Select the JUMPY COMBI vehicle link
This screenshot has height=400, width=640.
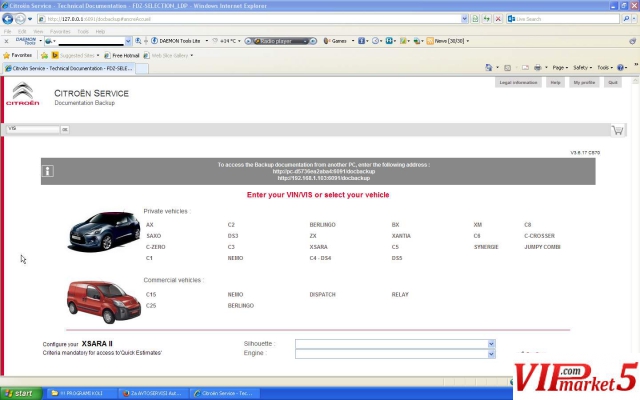tap(542, 247)
